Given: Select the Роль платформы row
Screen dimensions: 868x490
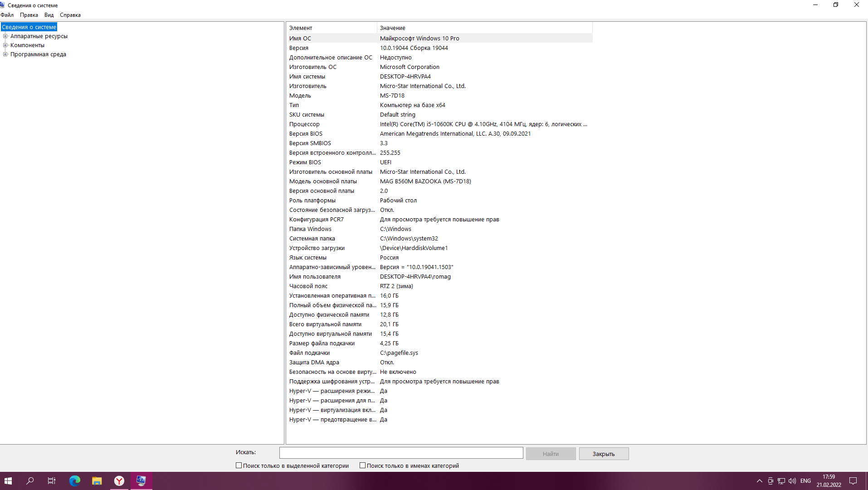Looking at the screenshot, I should point(440,201).
